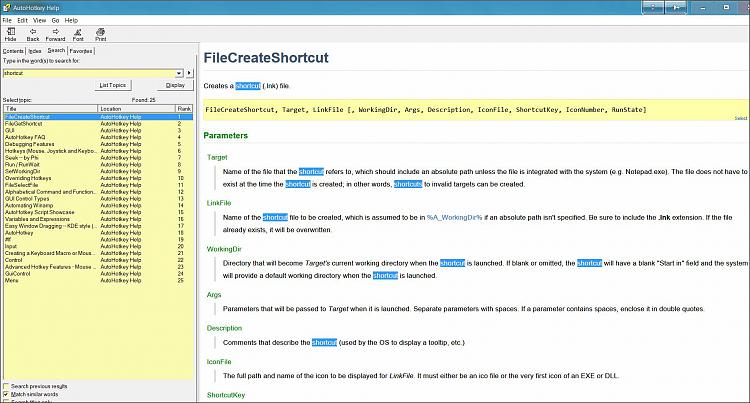
Task: Select Alphabetical Command and Function topic
Action: pos(98,192)
